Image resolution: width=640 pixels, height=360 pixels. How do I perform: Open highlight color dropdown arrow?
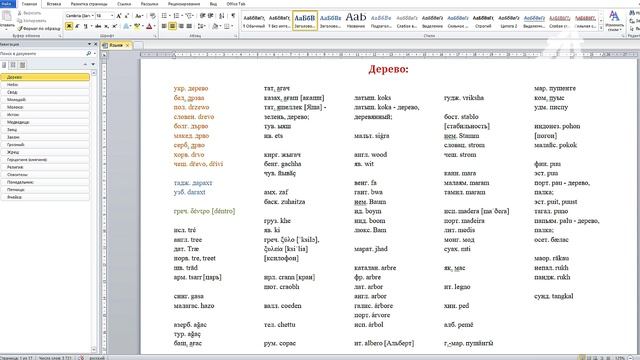pos(142,26)
